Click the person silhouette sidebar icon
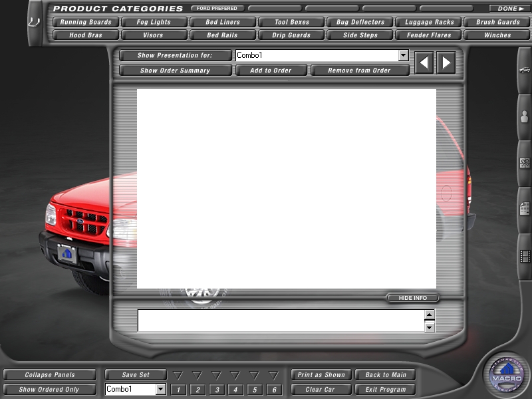This screenshot has height=399, width=532. [x=525, y=118]
